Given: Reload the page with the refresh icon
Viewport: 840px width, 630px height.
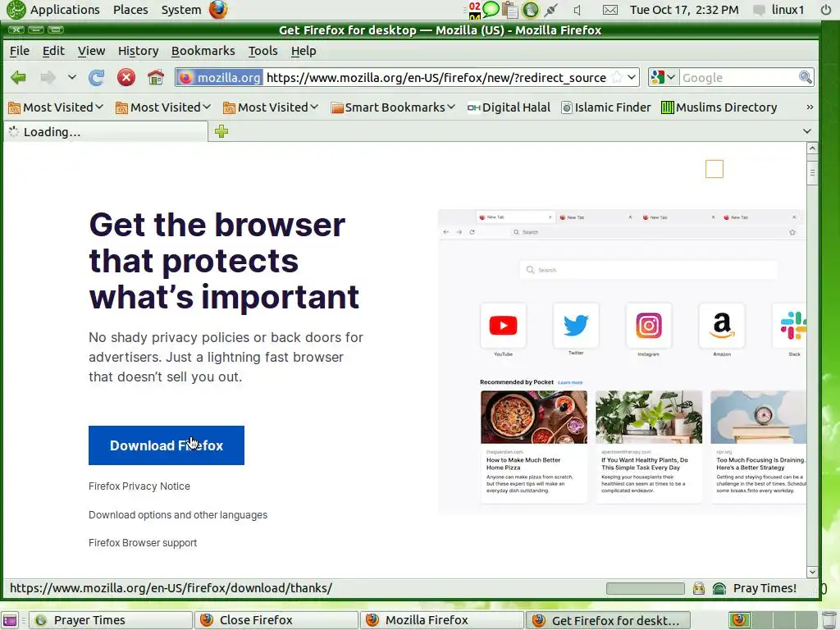Looking at the screenshot, I should (x=97, y=78).
